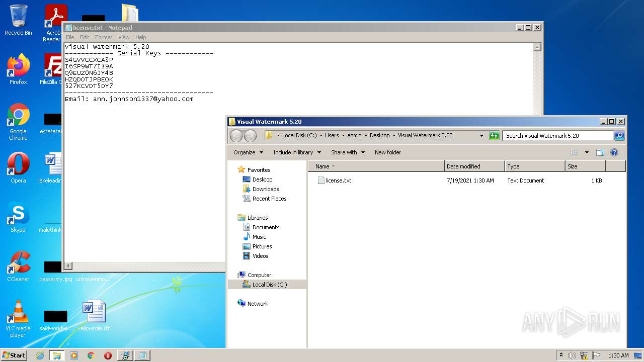
Task: Click the search magnifier icon in Explorer
Action: point(619,136)
